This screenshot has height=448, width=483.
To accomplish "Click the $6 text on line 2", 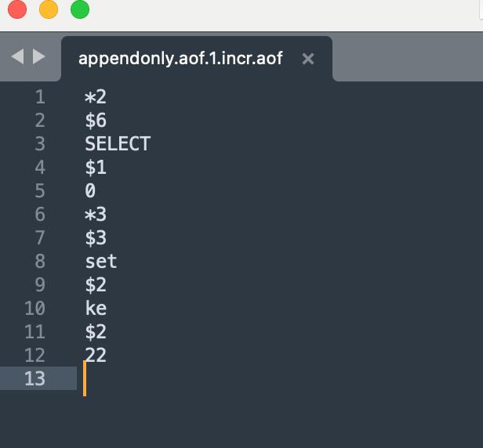I will tap(96, 121).
